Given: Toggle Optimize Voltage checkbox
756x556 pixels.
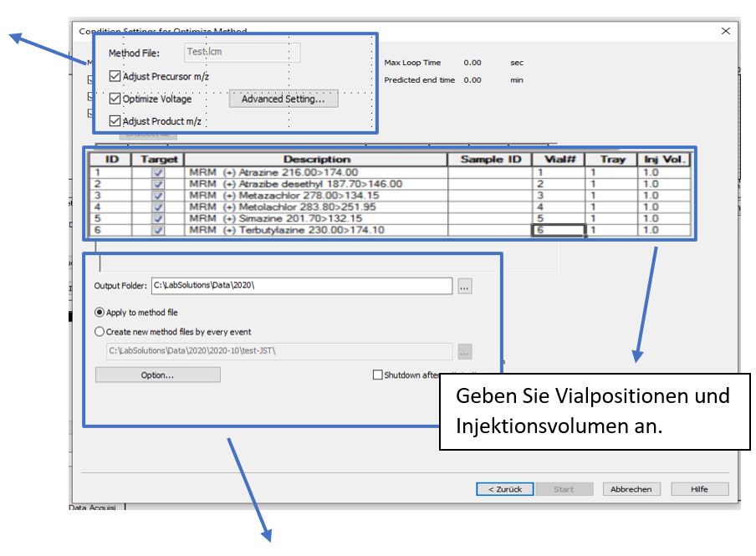Looking at the screenshot, I should tap(115, 99).
